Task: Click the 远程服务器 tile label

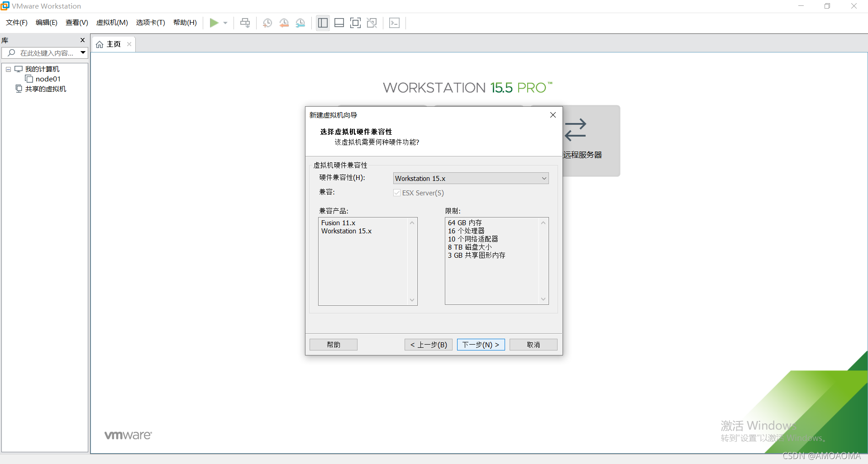Action: tap(582, 155)
